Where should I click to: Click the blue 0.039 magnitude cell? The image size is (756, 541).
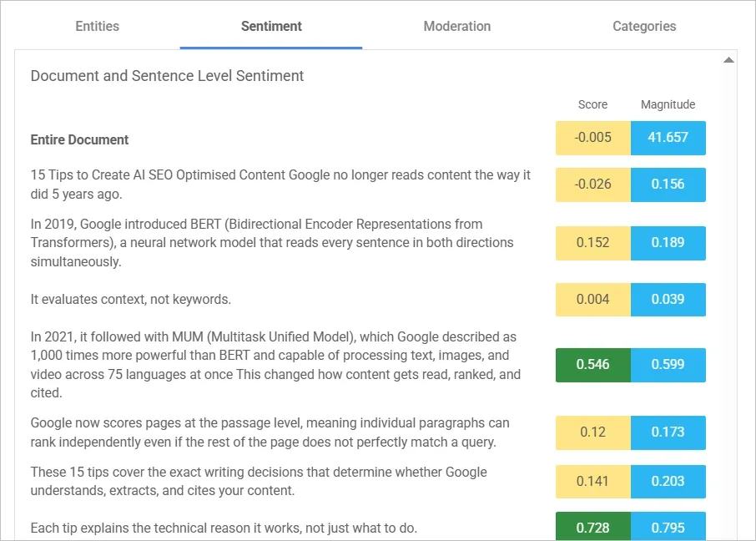point(668,300)
